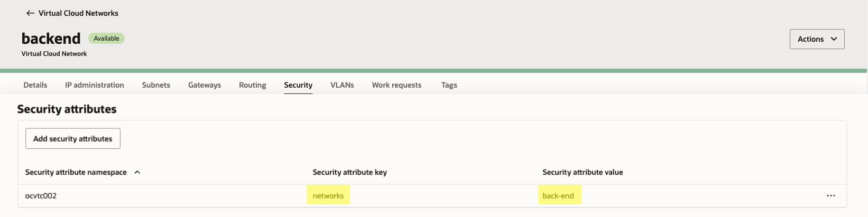The image size is (868, 217).
Task: Open the row actions ellipsis menu
Action: 830,196
